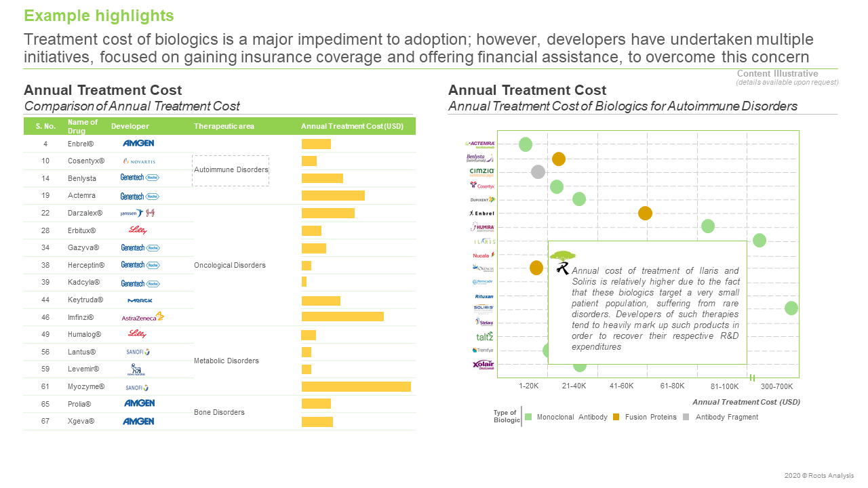This screenshot has height=488, width=868.
Task: Click the Novartis logo beside Cosentyx
Action: 139,161
